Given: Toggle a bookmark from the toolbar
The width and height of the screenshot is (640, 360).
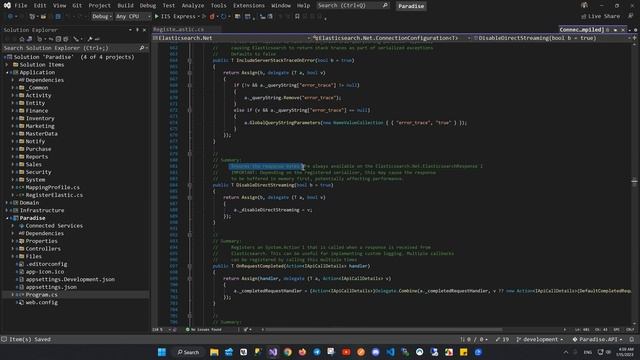Looking at the screenshot, I should [x=297, y=16].
